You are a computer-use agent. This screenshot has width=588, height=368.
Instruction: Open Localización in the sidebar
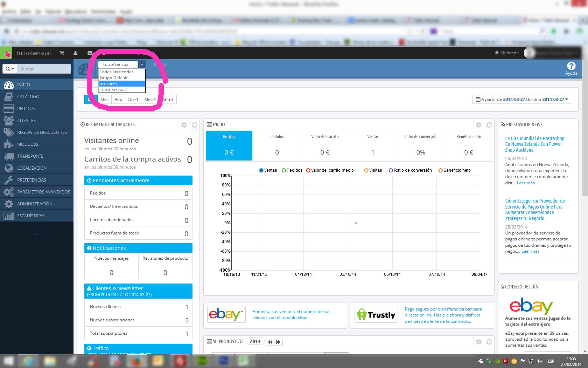37,168
